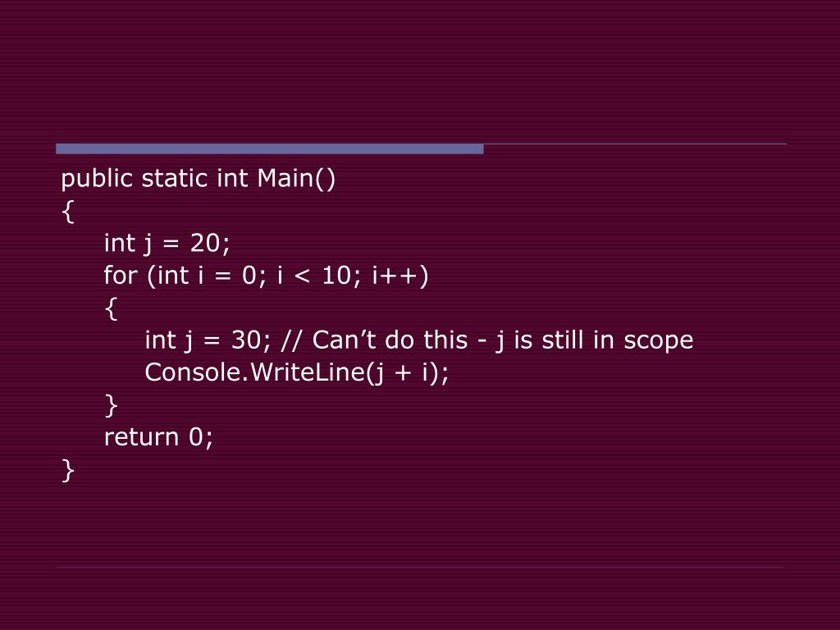Image resolution: width=840 pixels, height=630 pixels.
Task: Click the method's opening curly brace
Action: (x=67, y=211)
